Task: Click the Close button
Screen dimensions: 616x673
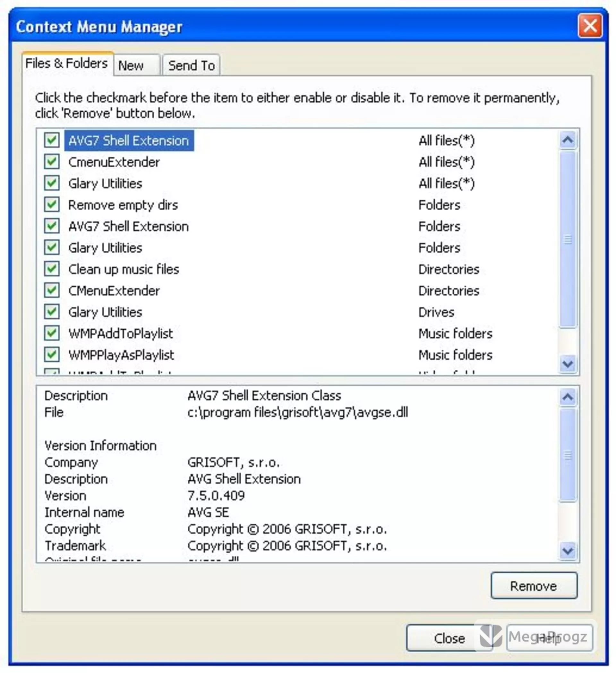Action: [449, 638]
